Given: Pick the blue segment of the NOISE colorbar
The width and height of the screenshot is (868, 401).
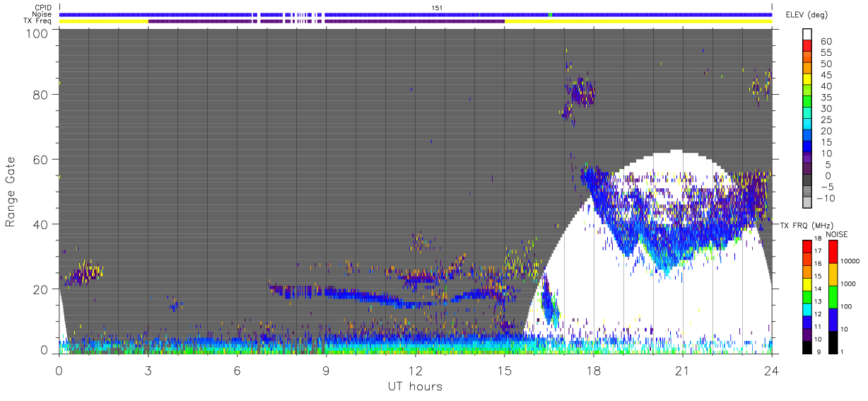Looking at the screenshot, I should [x=833, y=318].
